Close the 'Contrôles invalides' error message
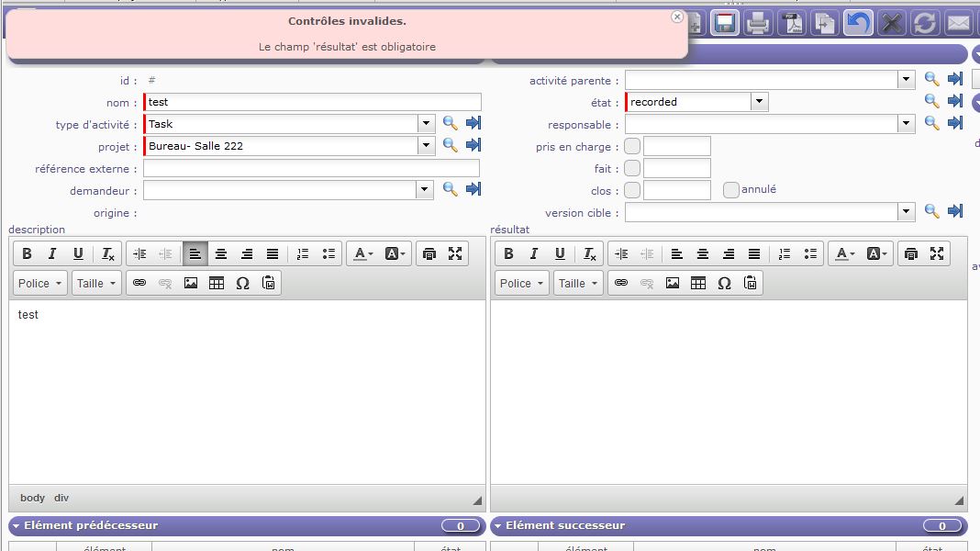The height and width of the screenshot is (551, 980). coord(677,17)
